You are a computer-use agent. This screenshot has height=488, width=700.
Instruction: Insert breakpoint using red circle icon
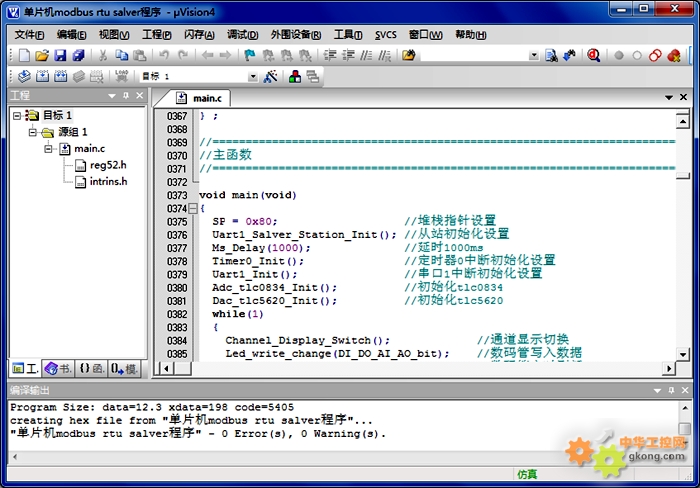click(x=619, y=56)
